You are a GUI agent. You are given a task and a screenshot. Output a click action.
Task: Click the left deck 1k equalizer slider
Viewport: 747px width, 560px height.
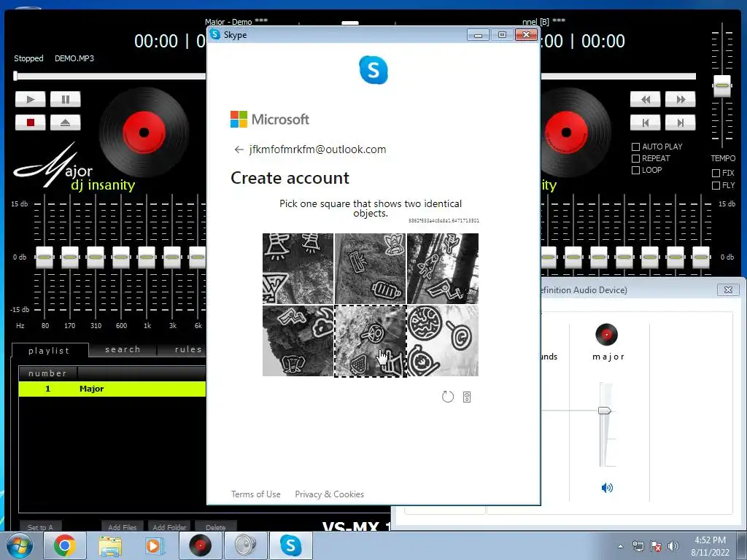pyautogui.click(x=147, y=257)
